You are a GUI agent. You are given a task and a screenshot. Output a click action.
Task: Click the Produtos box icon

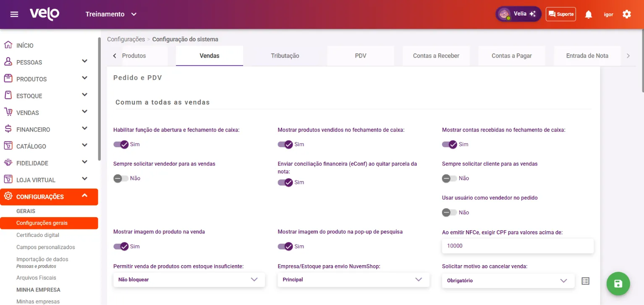8,79
